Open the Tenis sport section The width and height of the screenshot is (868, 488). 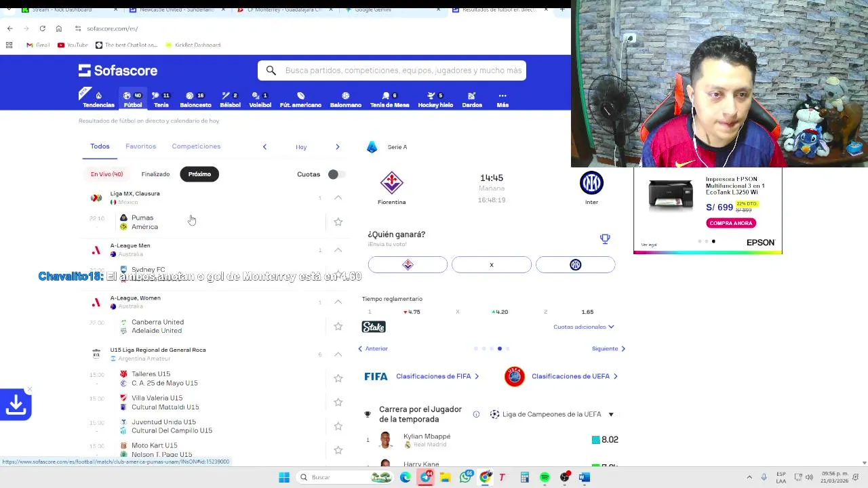point(161,100)
